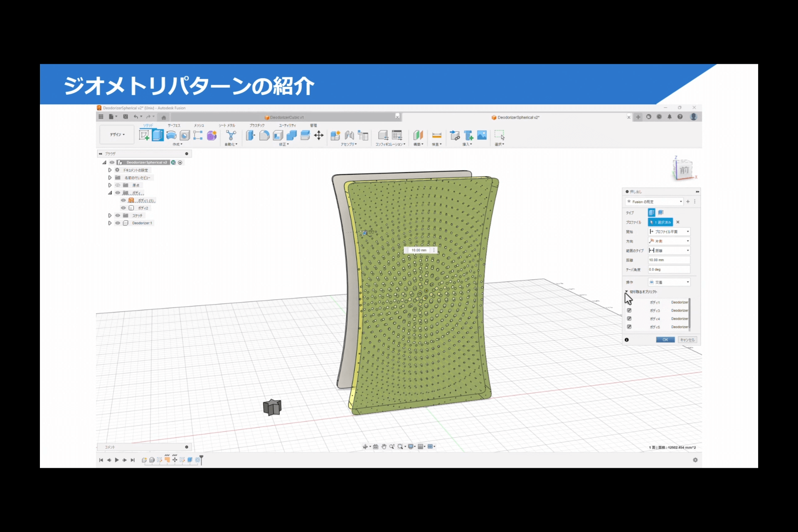Click the Joint tool icon
Viewport: 798px width, 532px height.
click(x=349, y=135)
